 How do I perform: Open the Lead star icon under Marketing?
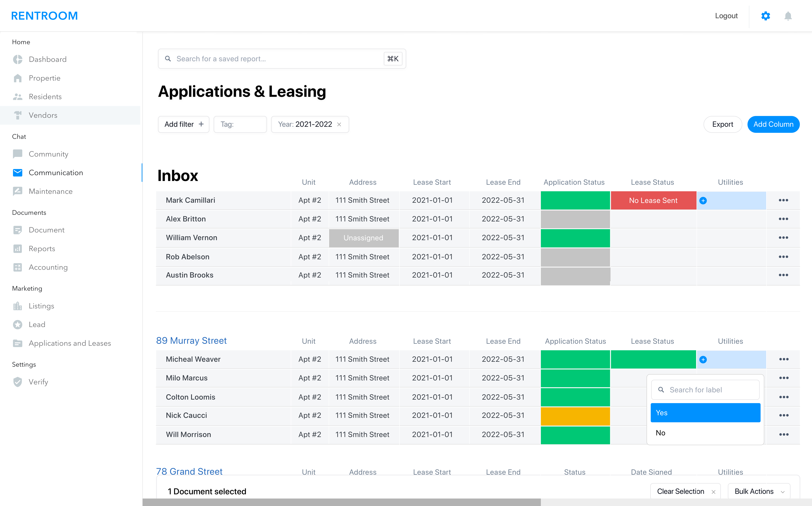click(17, 324)
